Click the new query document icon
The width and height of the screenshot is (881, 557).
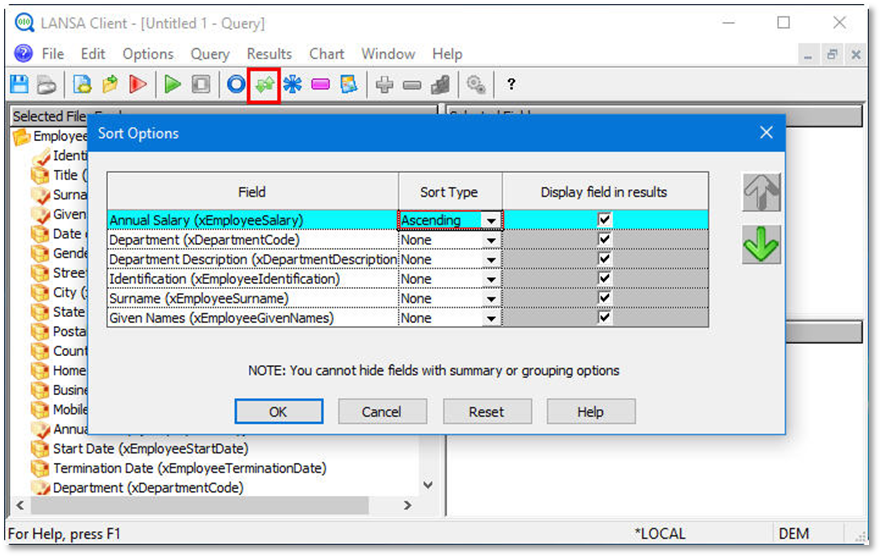pyautogui.click(x=82, y=85)
